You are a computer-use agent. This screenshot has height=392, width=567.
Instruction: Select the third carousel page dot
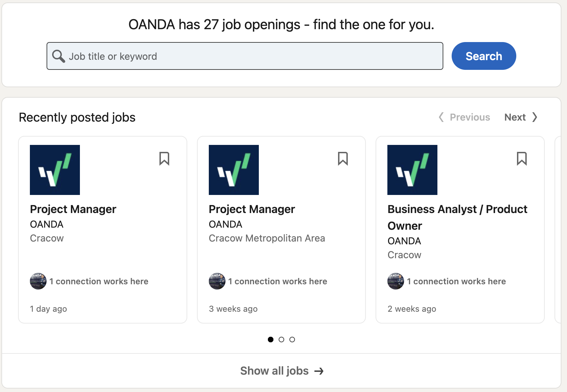(x=292, y=340)
